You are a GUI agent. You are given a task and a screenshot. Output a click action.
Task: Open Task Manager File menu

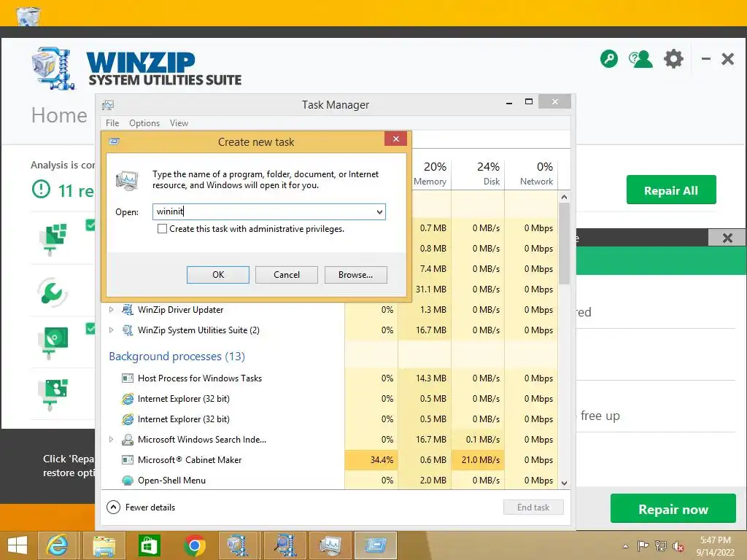[112, 122]
